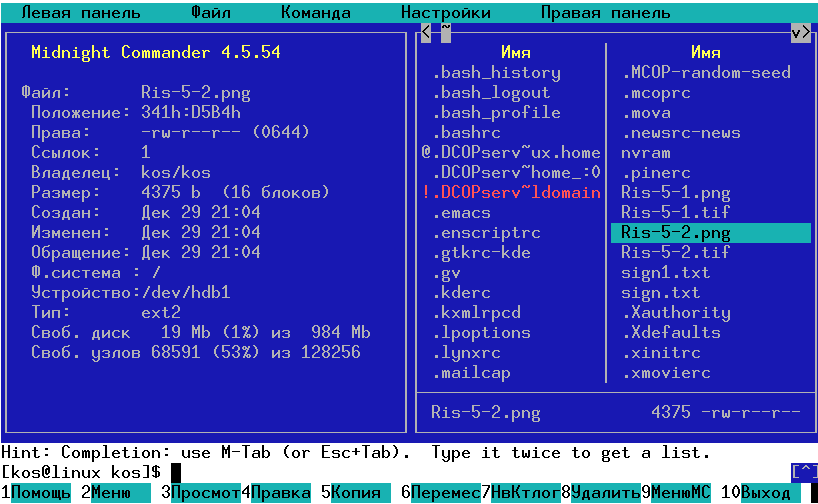Click the left history arrow on right panel
This screenshot has width=818, height=504.
pos(426,32)
